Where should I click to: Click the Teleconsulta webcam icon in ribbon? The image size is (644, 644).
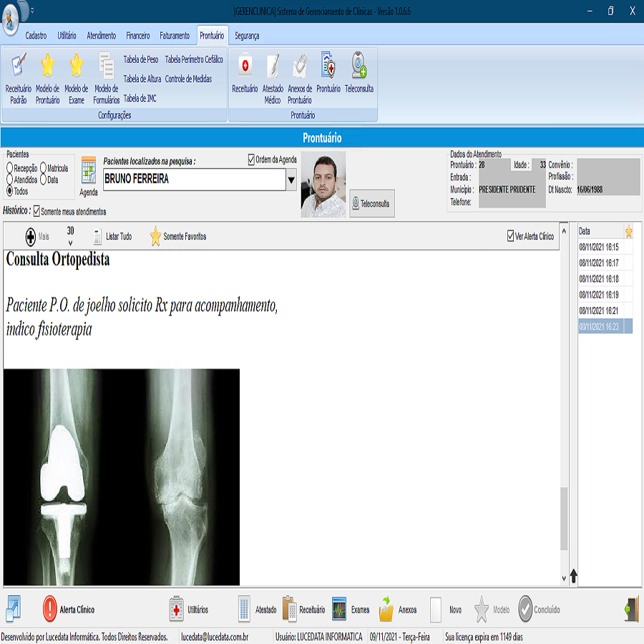click(358, 67)
